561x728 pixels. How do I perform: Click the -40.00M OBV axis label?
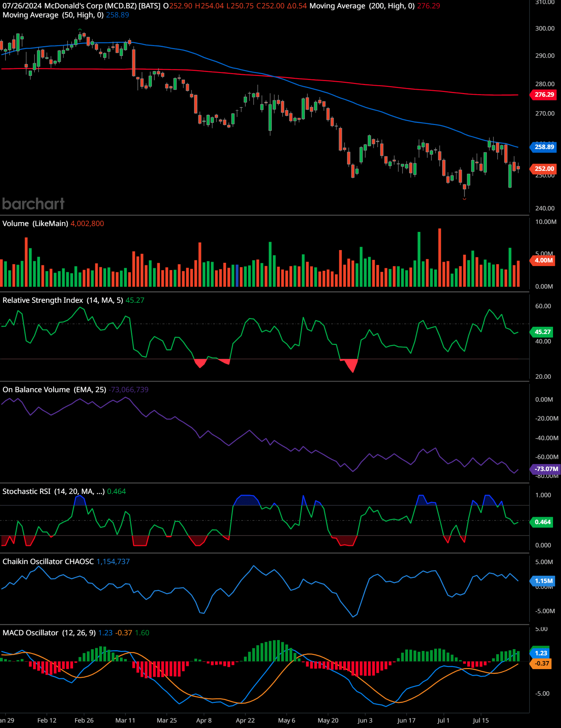coord(546,438)
